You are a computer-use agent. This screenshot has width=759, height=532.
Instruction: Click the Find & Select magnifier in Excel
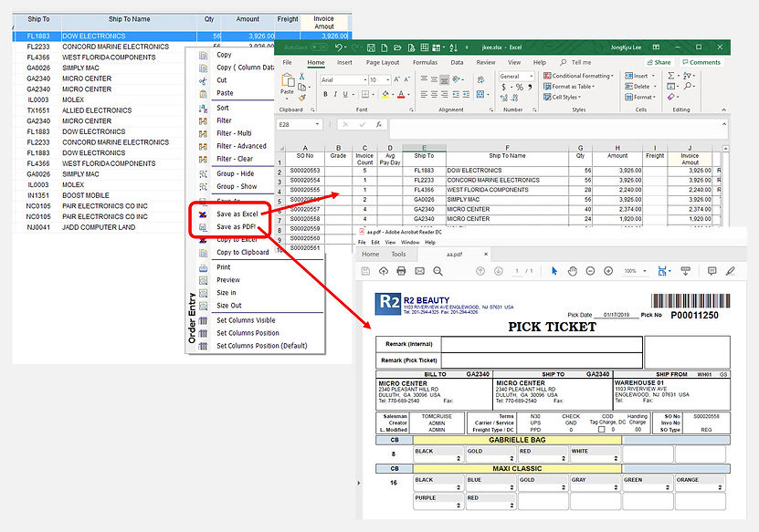(688, 86)
